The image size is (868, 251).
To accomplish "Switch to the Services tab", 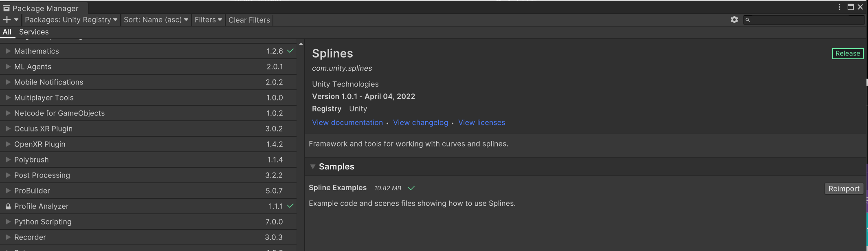I will [x=34, y=32].
